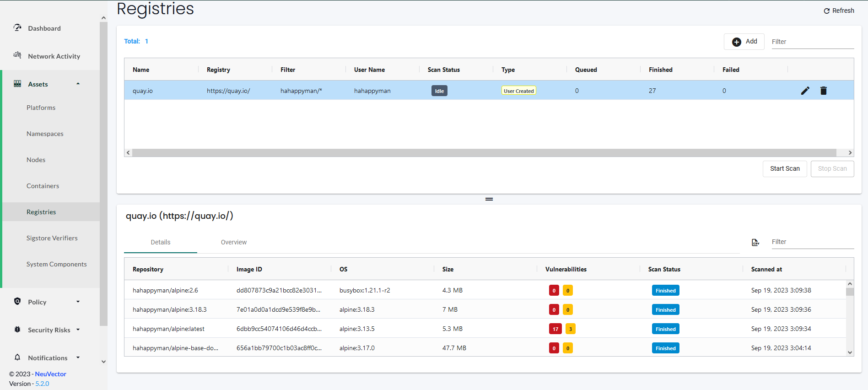
Task: Open the NeuVector footer link
Action: (51, 374)
